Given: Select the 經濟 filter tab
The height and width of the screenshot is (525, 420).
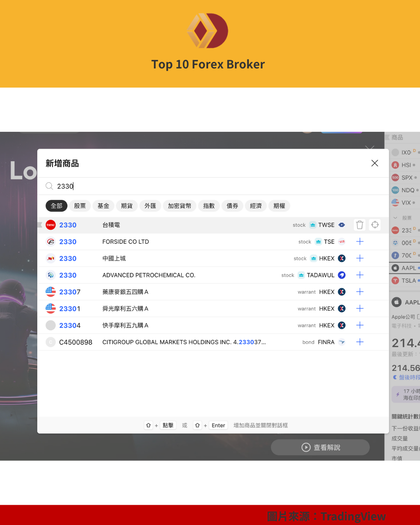Looking at the screenshot, I should pyautogui.click(x=255, y=206).
